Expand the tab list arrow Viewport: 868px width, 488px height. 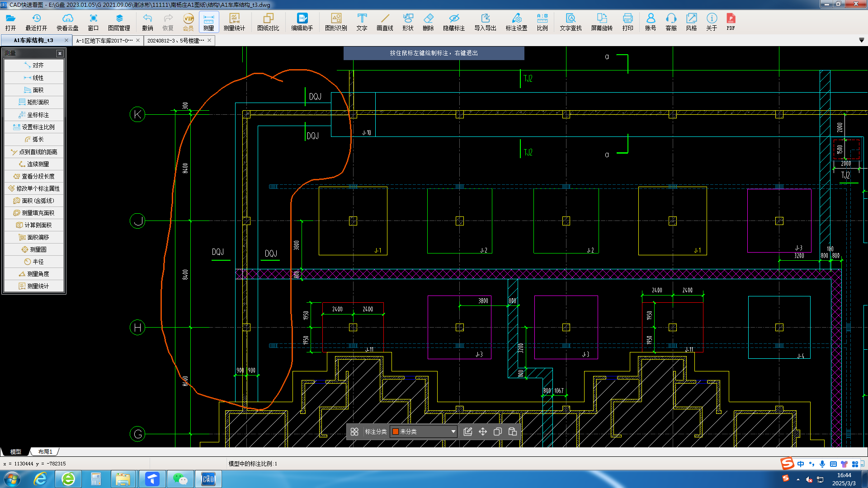click(861, 40)
